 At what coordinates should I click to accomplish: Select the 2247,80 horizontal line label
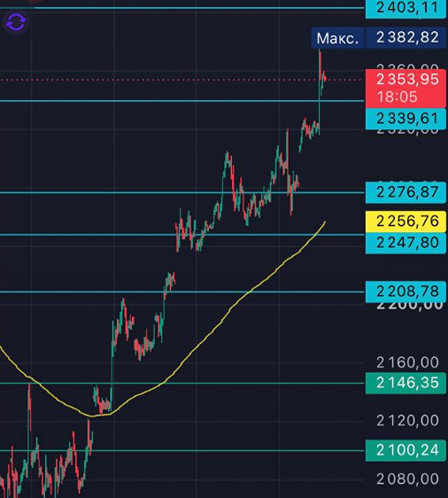(406, 243)
